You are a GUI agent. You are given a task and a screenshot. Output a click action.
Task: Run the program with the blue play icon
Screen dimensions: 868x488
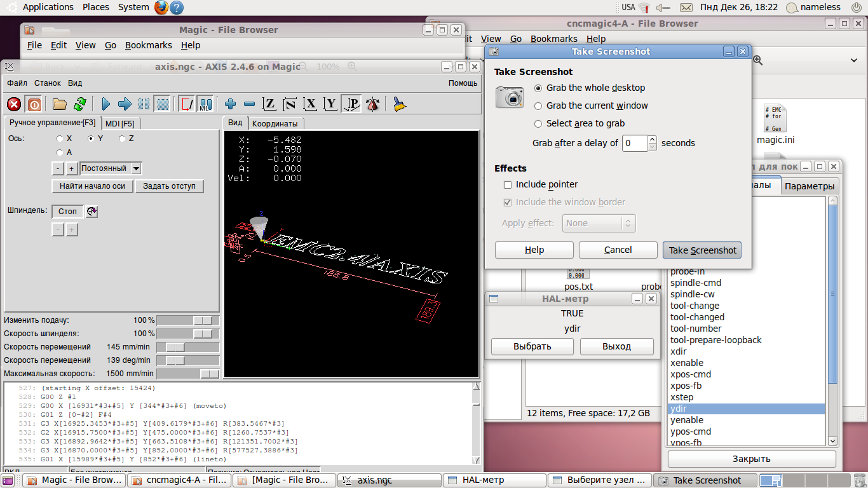(x=106, y=104)
